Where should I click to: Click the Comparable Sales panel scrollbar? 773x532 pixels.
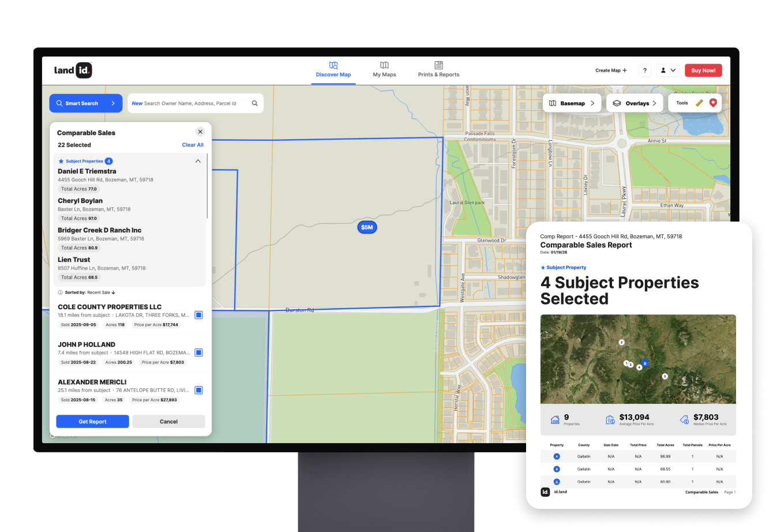(x=207, y=186)
